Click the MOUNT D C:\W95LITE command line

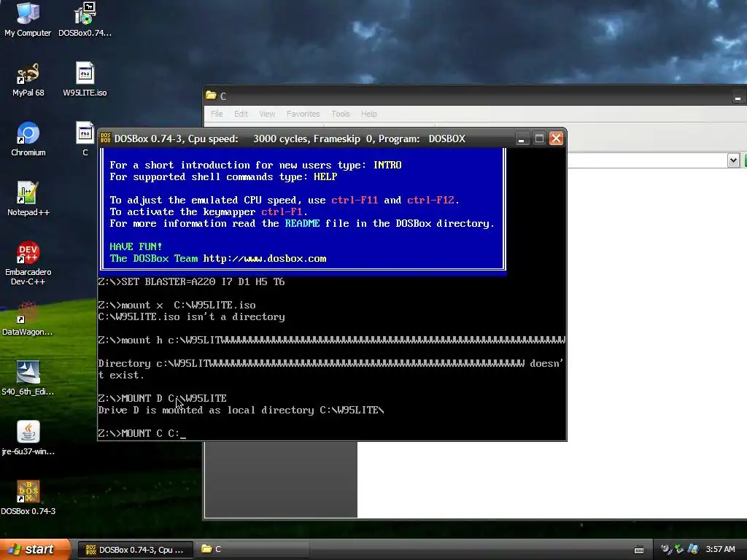tap(163, 398)
